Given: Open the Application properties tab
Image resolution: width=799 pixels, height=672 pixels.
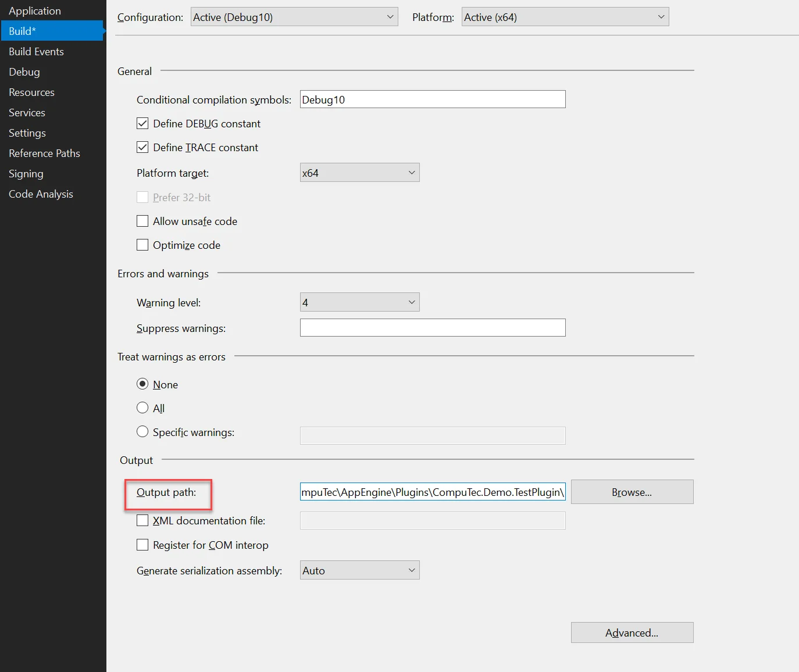Looking at the screenshot, I should point(35,11).
